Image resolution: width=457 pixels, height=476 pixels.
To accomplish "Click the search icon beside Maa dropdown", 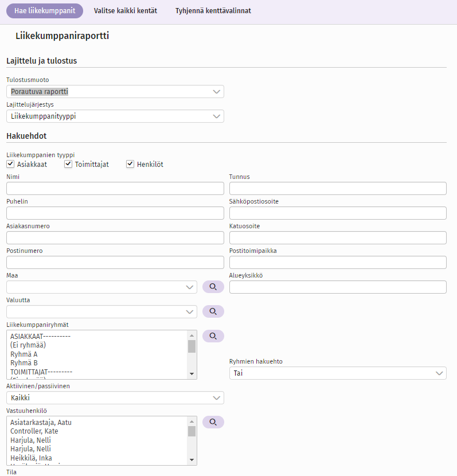I will [213, 287].
